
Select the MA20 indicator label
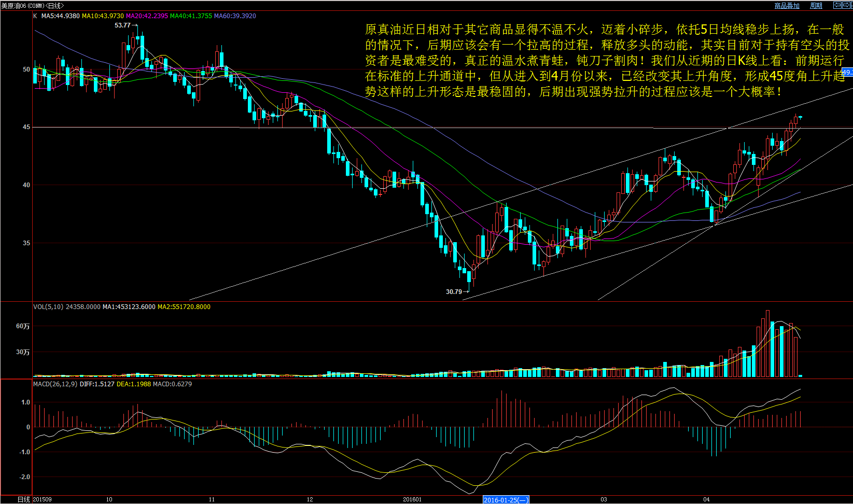point(147,16)
